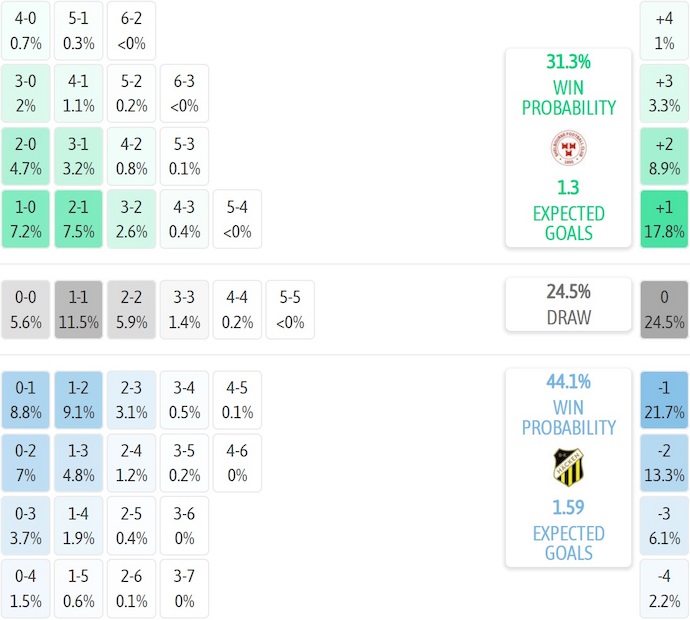This screenshot has height=620, width=690.
Task: Click the 31.3% win probability text
Action: [x=568, y=62]
